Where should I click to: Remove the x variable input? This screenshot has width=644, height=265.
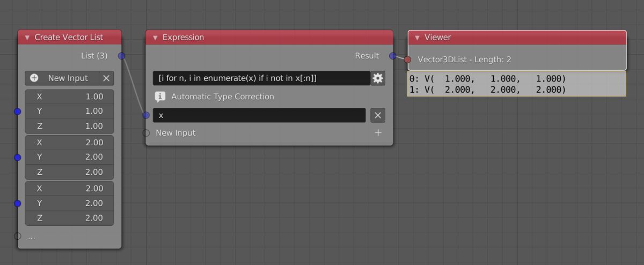pos(378,115)
